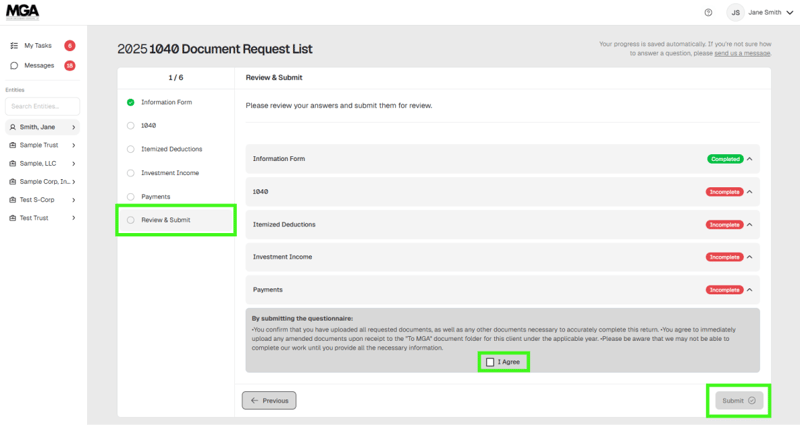Click the JS user avatar
800x425 pixels.
tap(735, 12)
